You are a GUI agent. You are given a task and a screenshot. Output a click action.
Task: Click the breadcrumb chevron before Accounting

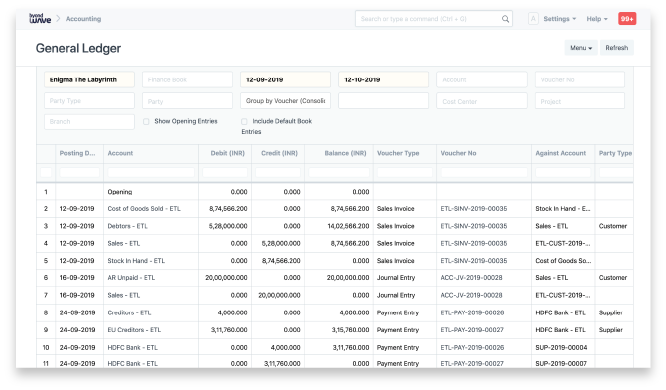(58, 18)
